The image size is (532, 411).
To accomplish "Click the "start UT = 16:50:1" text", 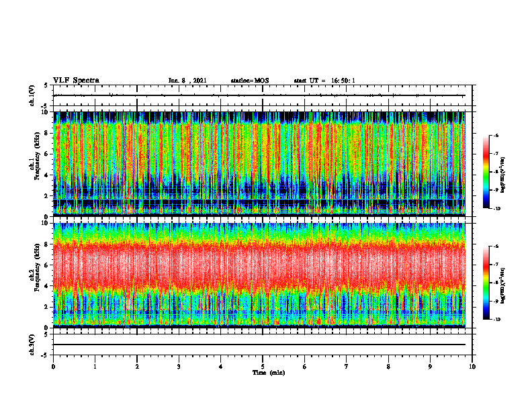I will 324,81.
